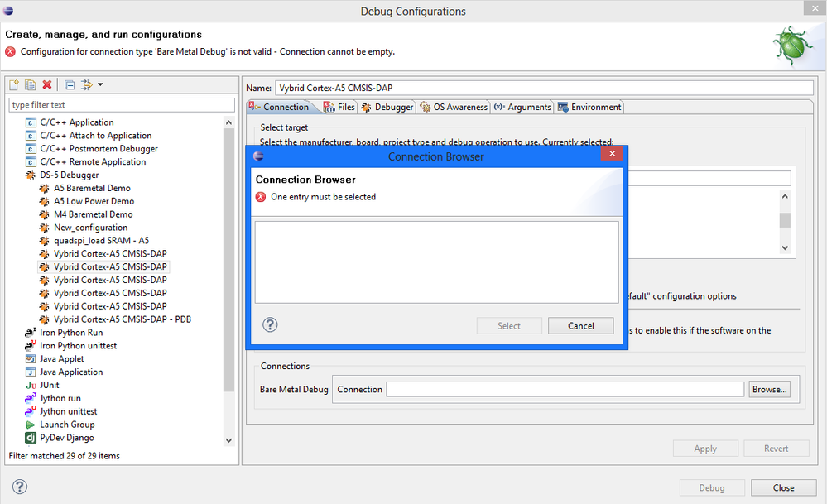Click scroll up arrow in target selection list

[x=785, y=197]
